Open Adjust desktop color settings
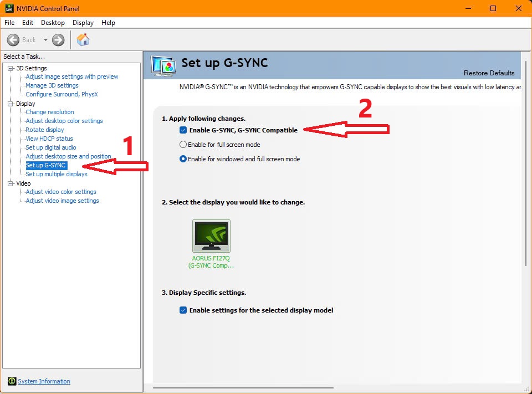The image size is (532, 394). [x=64, y=120]
